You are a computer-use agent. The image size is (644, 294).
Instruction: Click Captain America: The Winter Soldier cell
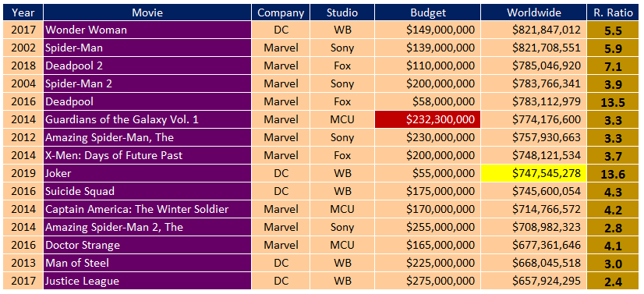tap(147, 210)
